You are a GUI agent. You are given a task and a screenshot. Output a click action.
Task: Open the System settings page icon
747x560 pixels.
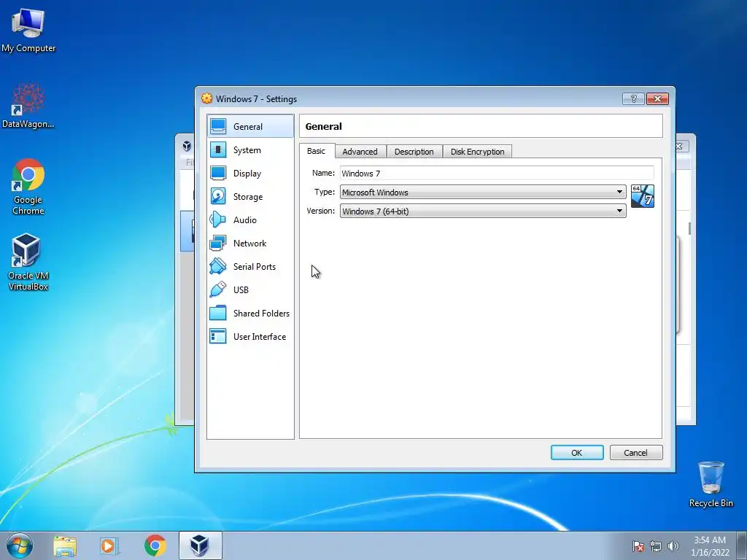coord(218,149)
